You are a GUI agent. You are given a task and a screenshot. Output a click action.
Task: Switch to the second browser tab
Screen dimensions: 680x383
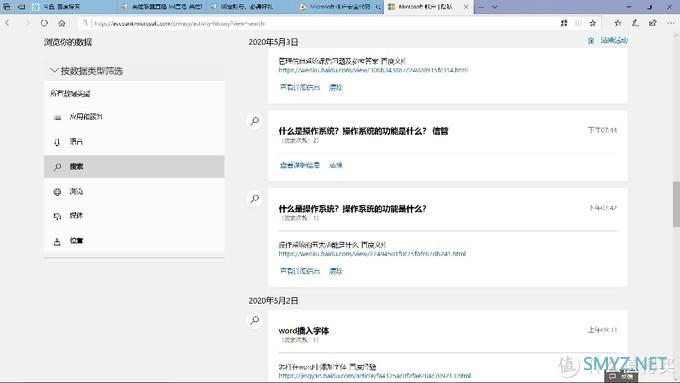tap(162, 7)
